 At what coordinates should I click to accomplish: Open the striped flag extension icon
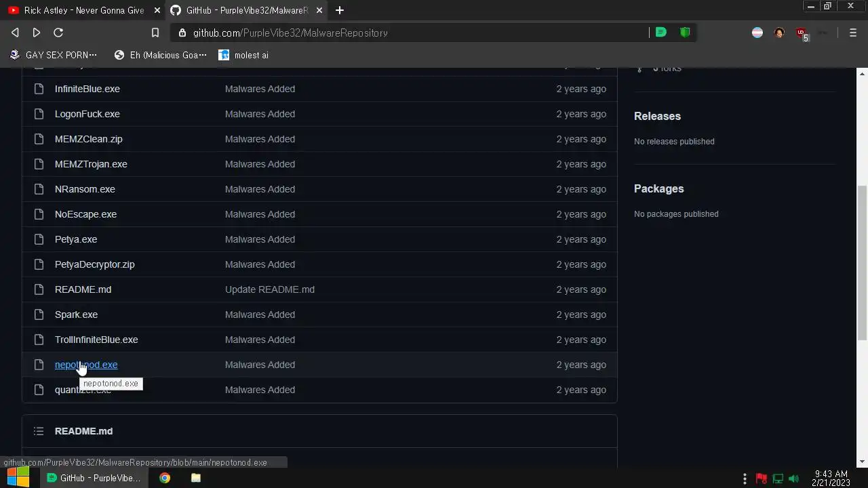[x=757, y=33]
